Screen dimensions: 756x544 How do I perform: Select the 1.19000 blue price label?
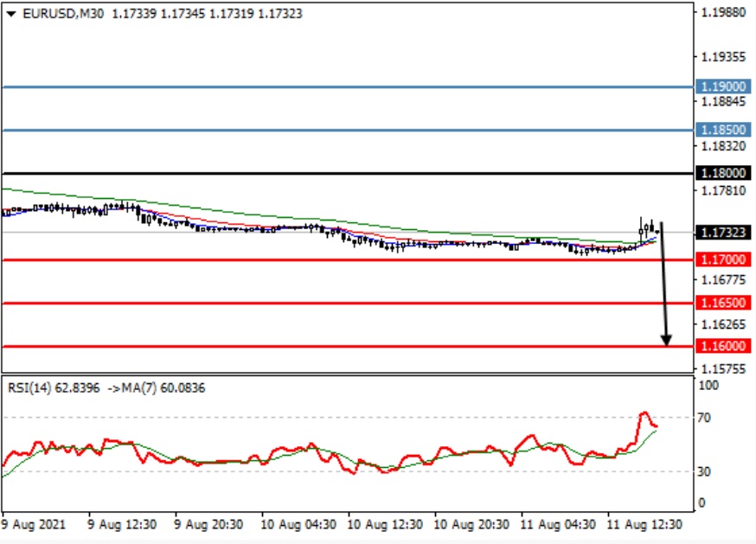click(x=723, y=86)
